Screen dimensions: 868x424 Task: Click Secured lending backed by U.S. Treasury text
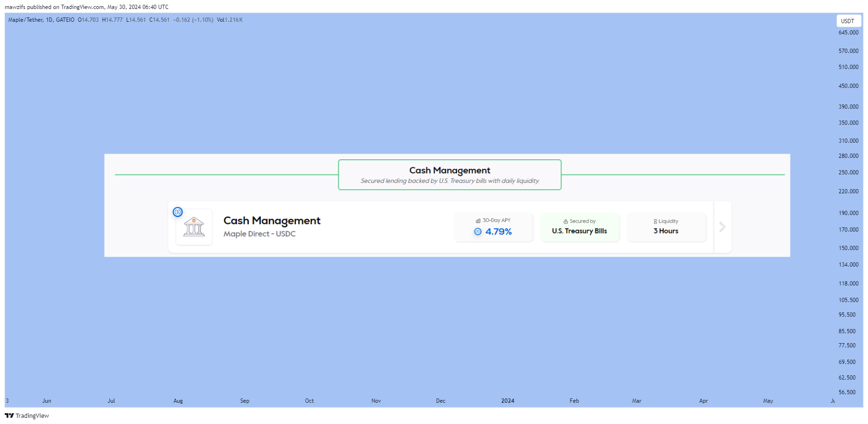pyautogui.click(x=450, y=181)
